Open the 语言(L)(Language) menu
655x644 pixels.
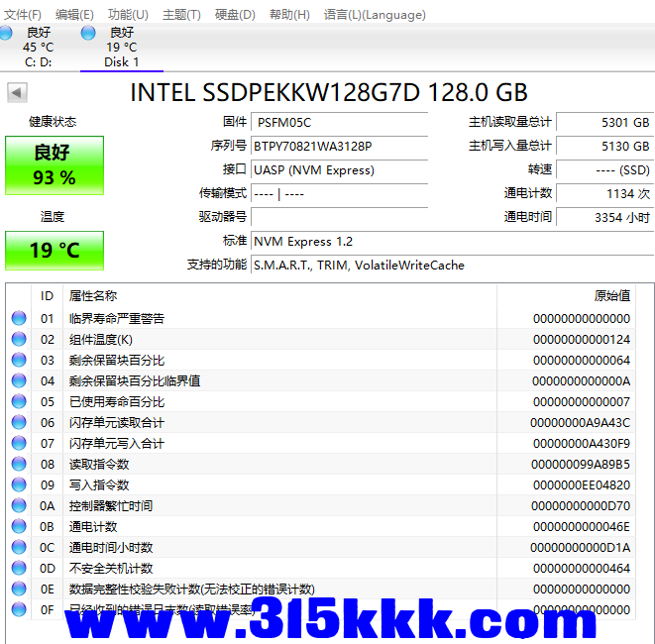click(375, 15)
